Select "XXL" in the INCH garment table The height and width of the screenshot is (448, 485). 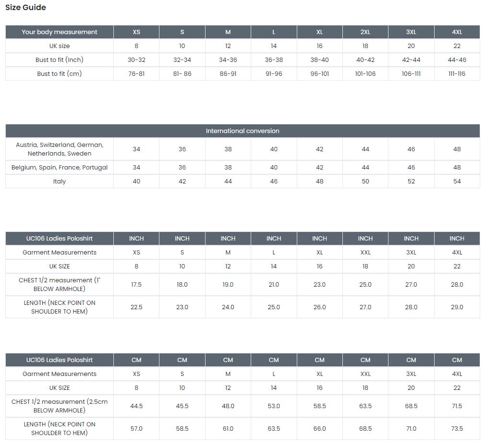tap(365, 253)
